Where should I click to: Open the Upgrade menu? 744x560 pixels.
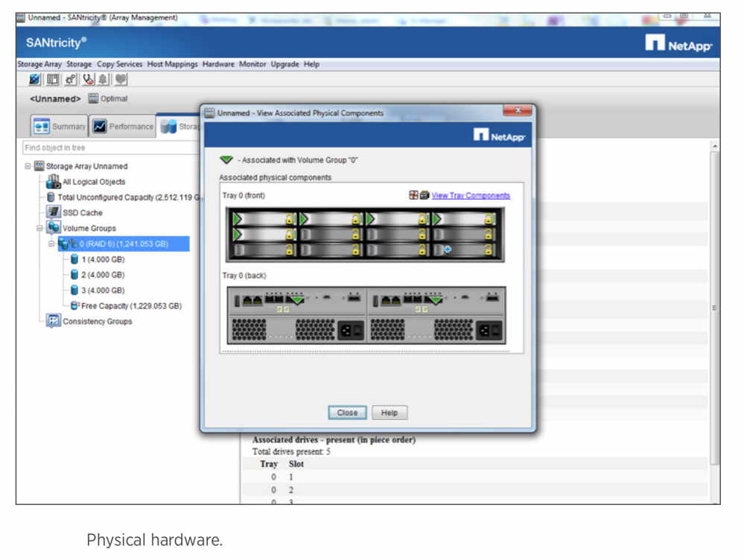(x=284, y=64)
